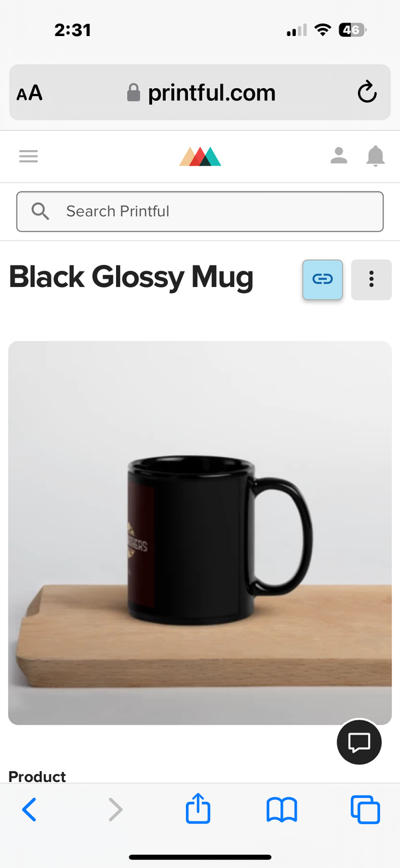The width and height of the screenshot is (400, 868).
Task: Click the magnifier icon in search bar
Action: pos(41,211)
